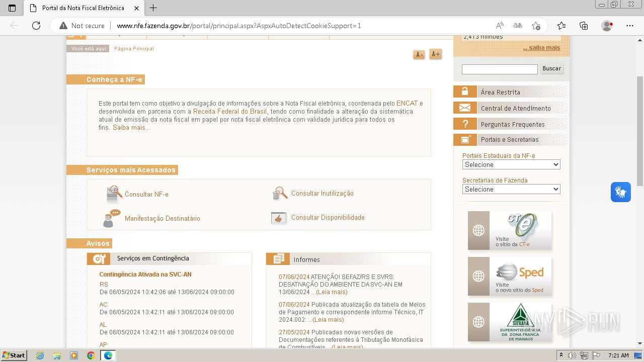Image resolution: width=644 pixels, height=362 pixels.
Task: Visit the CT-e site banner
Action: click(510, 230)
